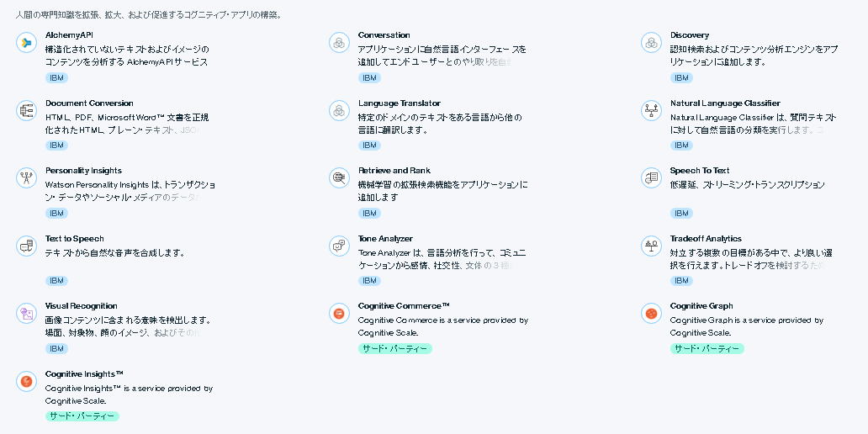Select the Personality Insights icon

26,178
